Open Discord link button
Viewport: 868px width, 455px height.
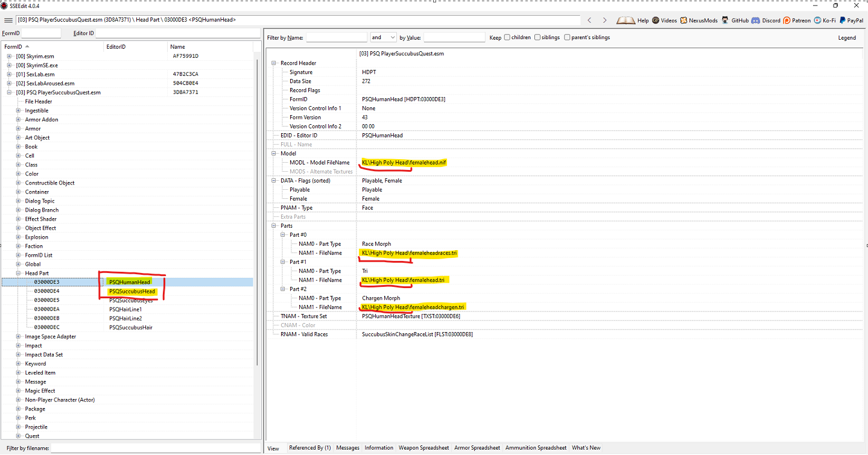click(x=766, y=20)
